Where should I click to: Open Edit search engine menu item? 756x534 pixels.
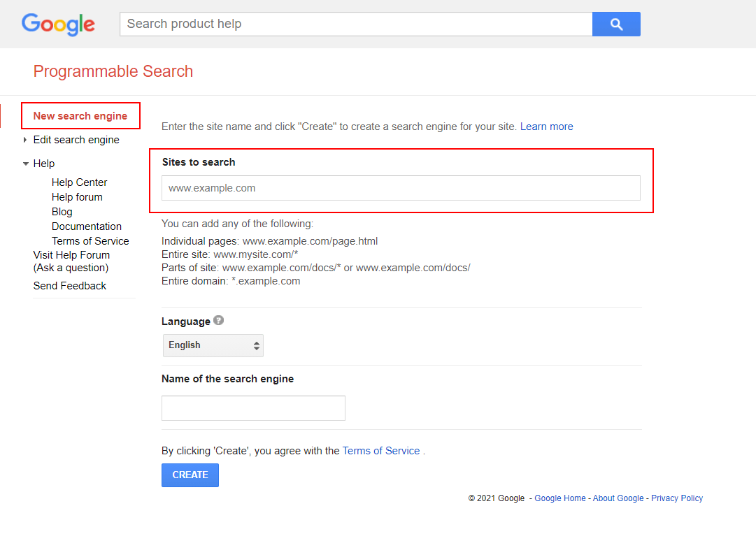(x=76, y=140)
